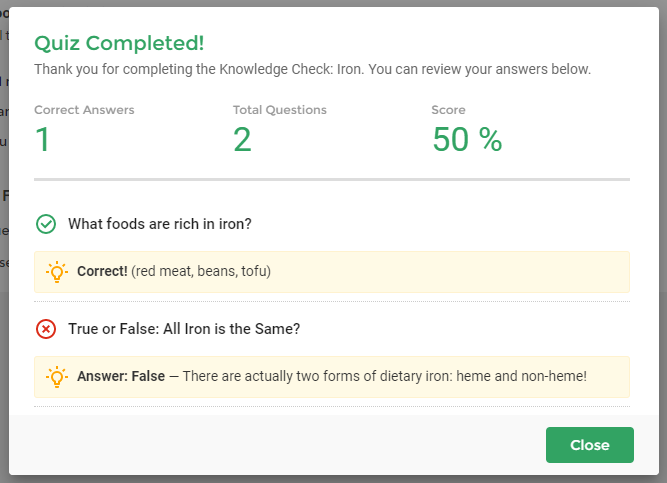Click the bold "Answer: False" text

coord(121,376)
